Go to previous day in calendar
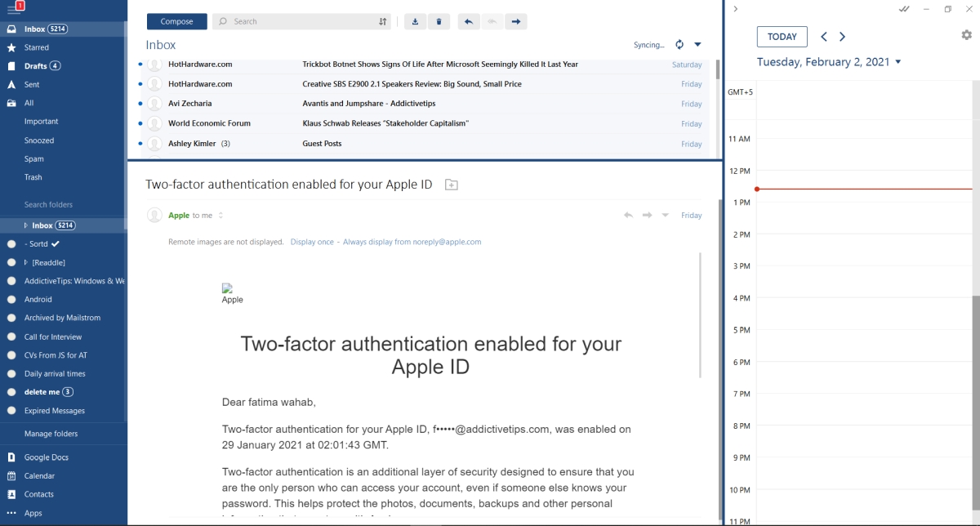Screen dimensions: 980x526 coord(824,37)
